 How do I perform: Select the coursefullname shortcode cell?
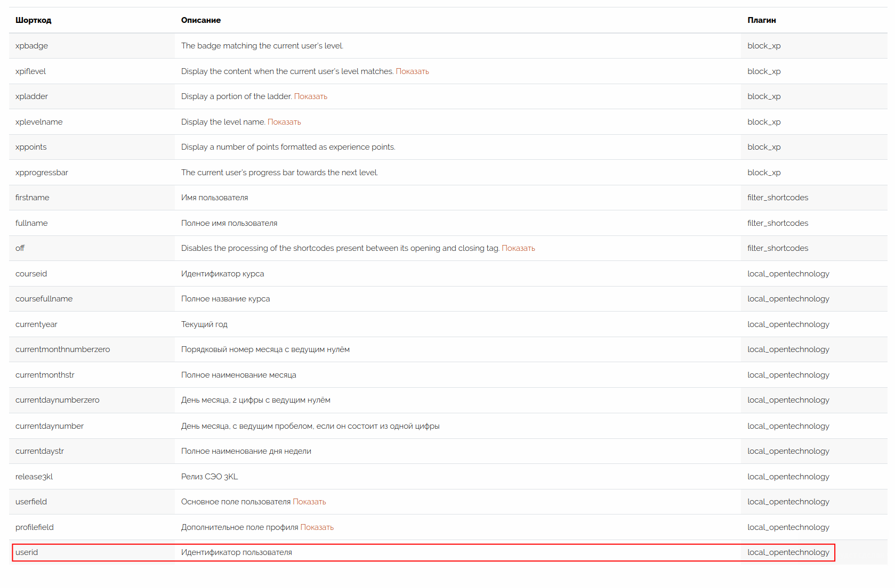coord(44,299)
